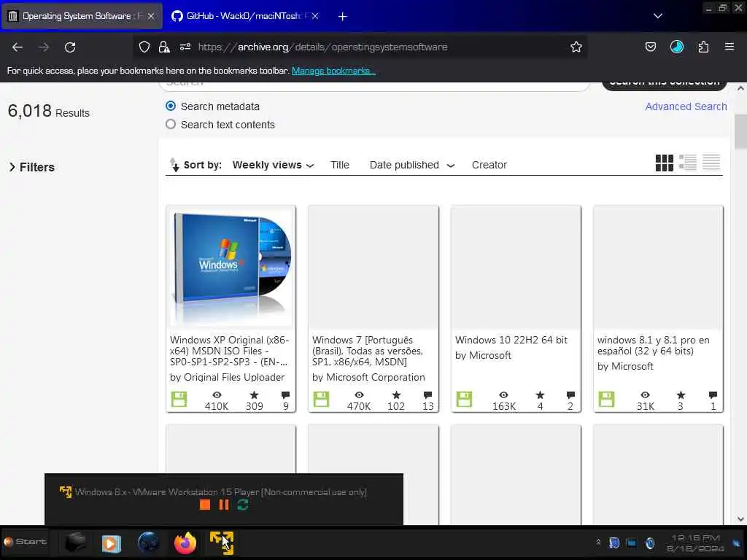Pause the Windows 8.x VMware Player
The height and width of the screenshot is (560, 747).
[x=224, y=505]
